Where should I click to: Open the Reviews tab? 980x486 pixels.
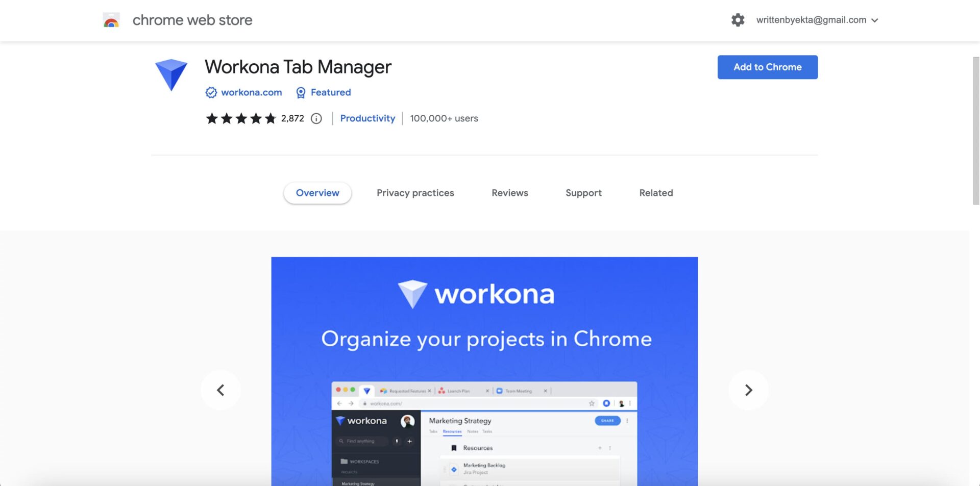pos(509,193)
